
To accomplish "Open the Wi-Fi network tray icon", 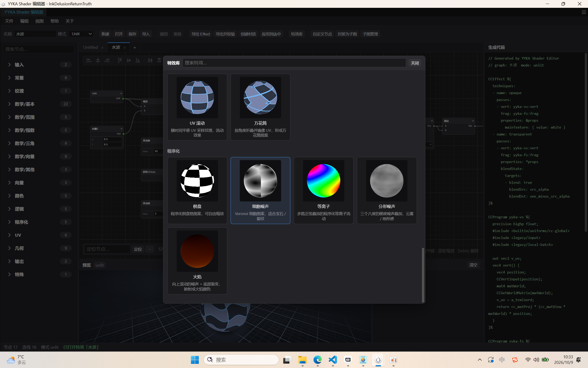I will 528,359.
